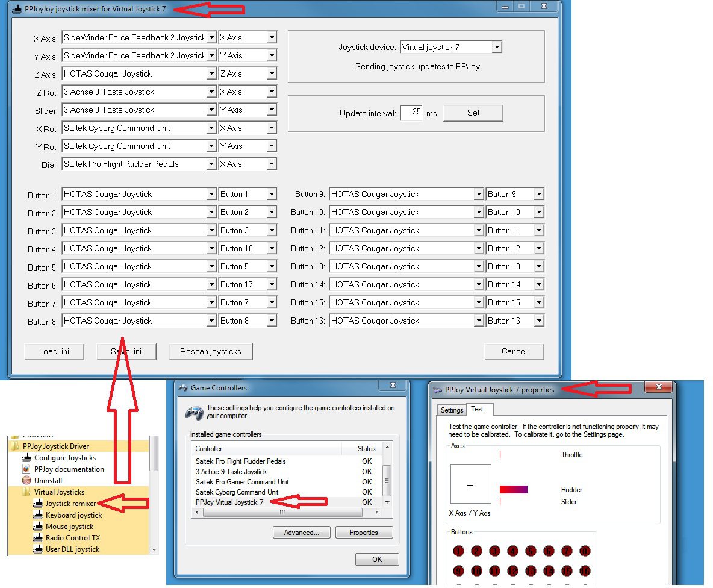The image size is (713, 588).
Task: Click test button indicator 9
Action: coord(458,571)
